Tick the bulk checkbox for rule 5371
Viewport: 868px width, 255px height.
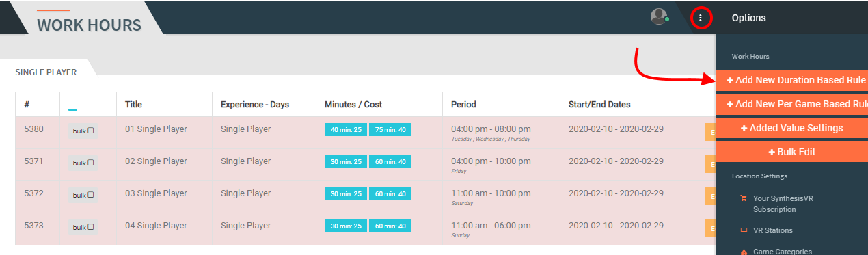click(x=91, y=163)
